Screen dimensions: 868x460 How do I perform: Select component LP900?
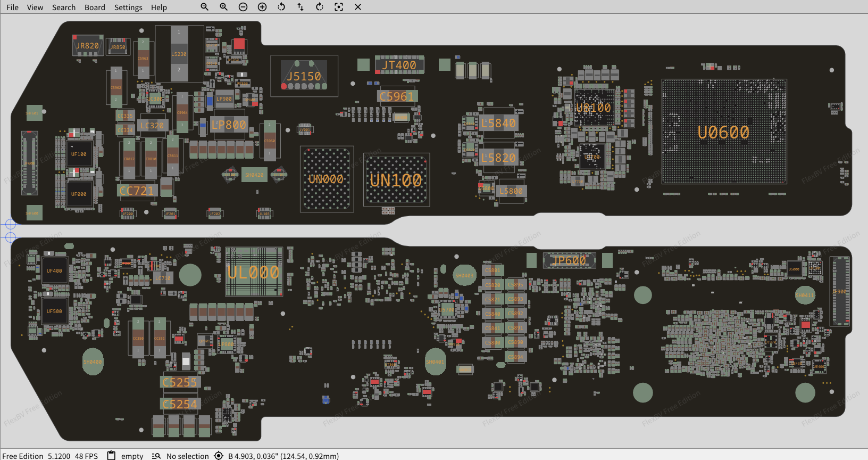coord(224,98)
